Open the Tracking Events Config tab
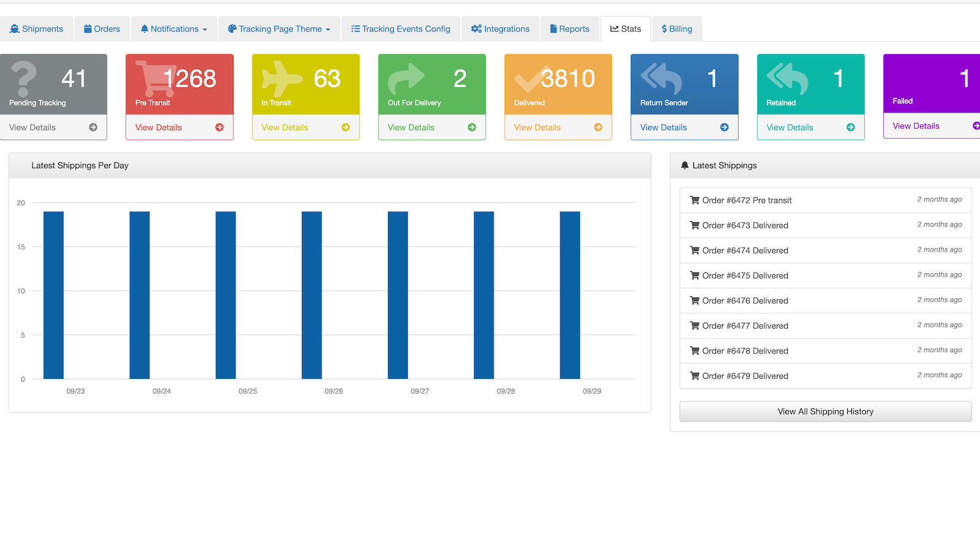The height and width of the screenshot is (551, 980). (401, 29)
